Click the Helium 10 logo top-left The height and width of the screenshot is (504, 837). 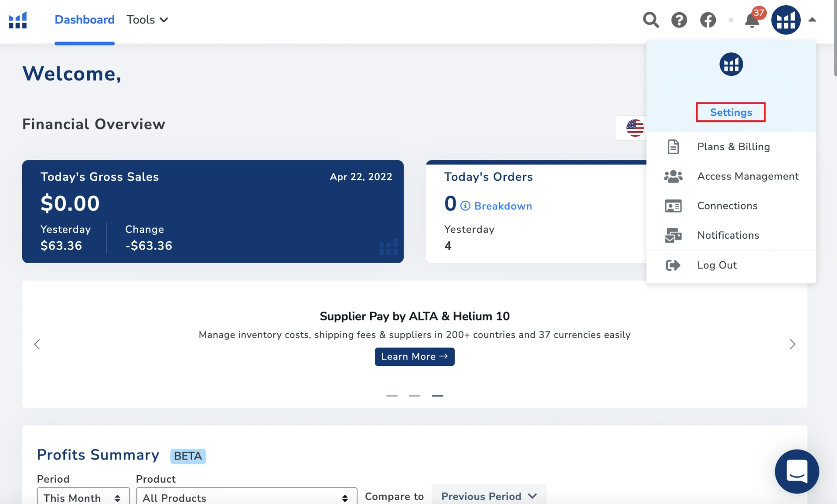18,20
